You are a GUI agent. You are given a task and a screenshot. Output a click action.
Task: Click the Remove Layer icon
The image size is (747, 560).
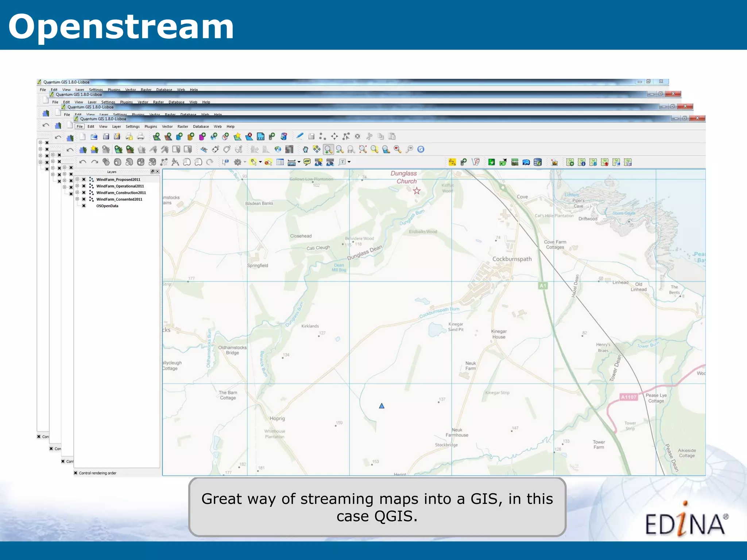pyautogui.click(x=249, y=137)
